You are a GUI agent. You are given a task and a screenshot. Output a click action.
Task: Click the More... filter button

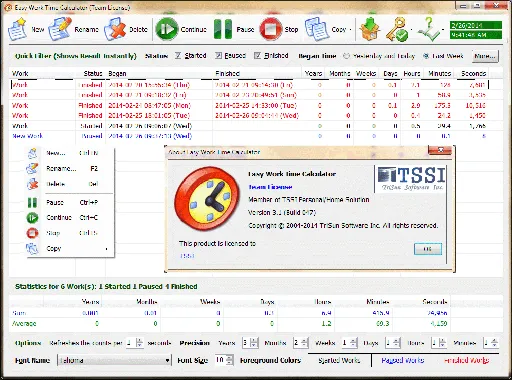[x=485, y=56]
